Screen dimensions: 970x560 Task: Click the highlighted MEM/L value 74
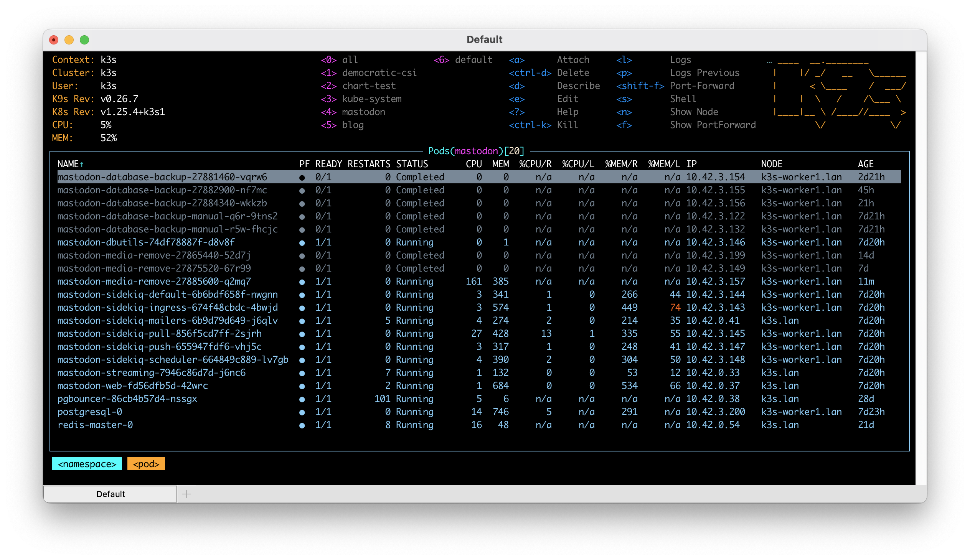675,308
